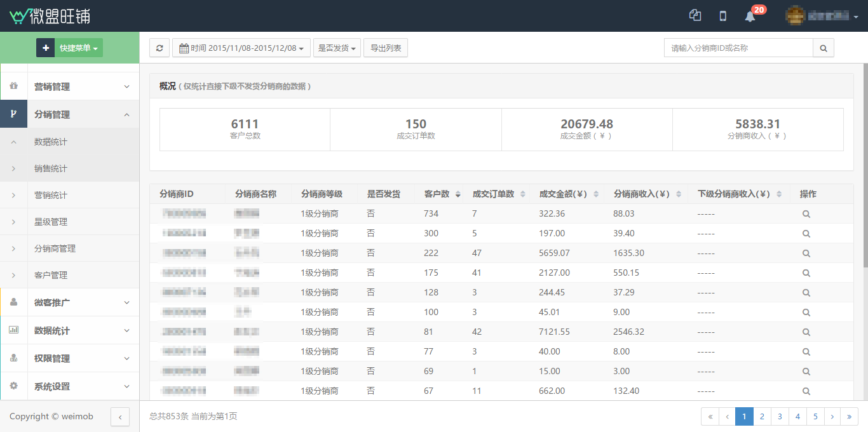
Task: Open the date range dropdown
Action: (x=241, y=48)
